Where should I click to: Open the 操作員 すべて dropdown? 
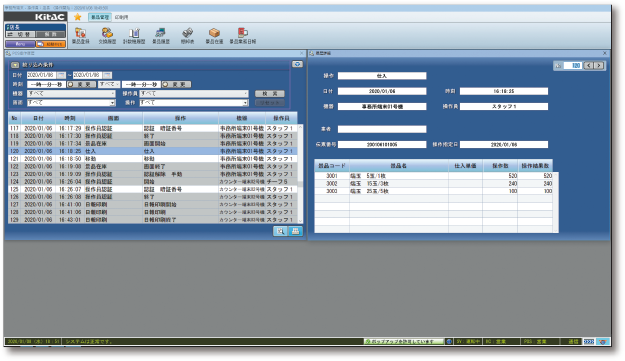coord(194,94)
